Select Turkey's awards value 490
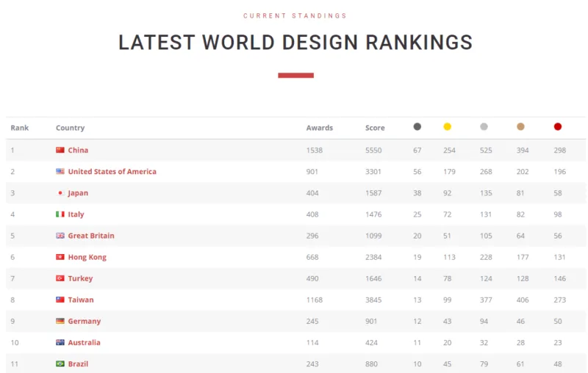The image size is (588, 373). click(312, 278)
